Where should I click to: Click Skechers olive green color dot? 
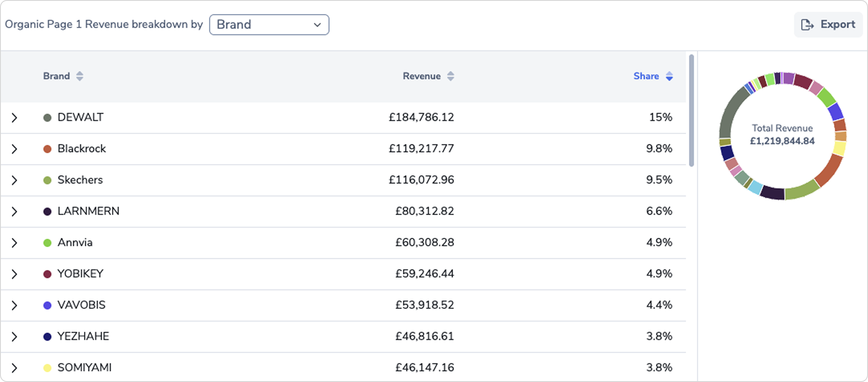(x=47, y=180)
